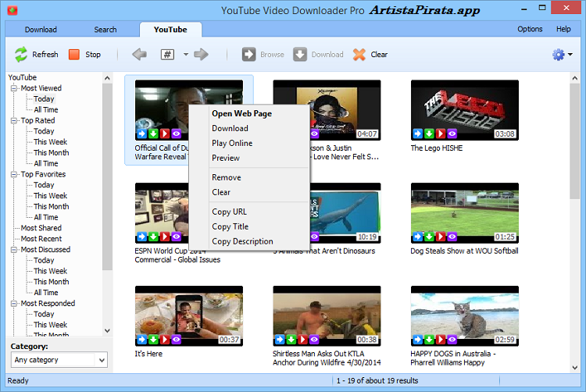Click the forward arrow navigation icon

point(201,55)
